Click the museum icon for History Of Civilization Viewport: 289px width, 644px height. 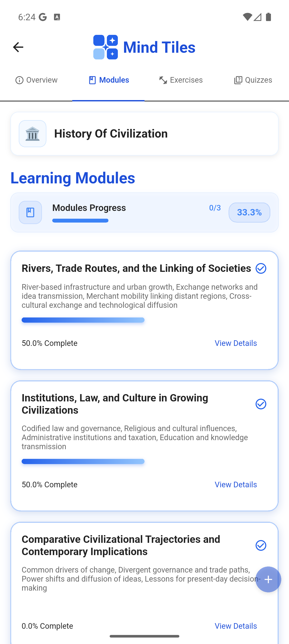coord(32,133)
